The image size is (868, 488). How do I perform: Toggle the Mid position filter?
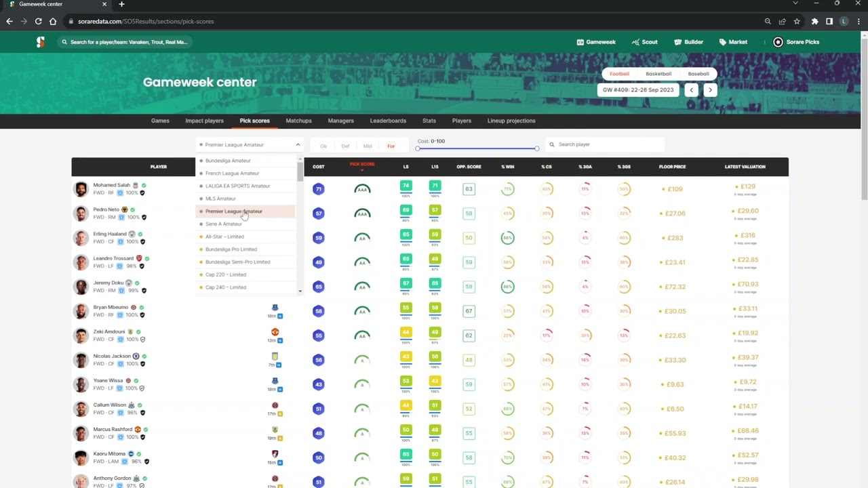pyautogui.click(x=368, y=146)
